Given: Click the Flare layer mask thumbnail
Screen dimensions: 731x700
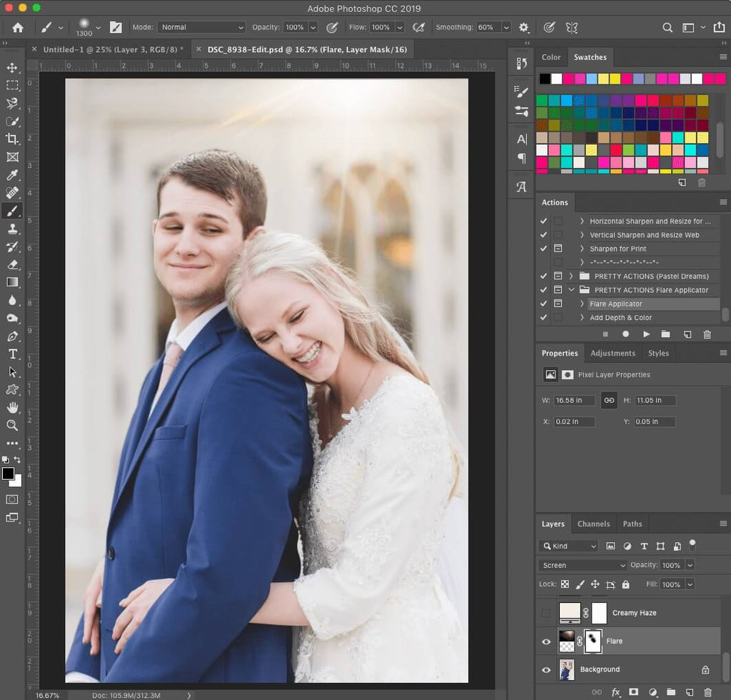Looking at the screenshot, I should pos(593,641).
